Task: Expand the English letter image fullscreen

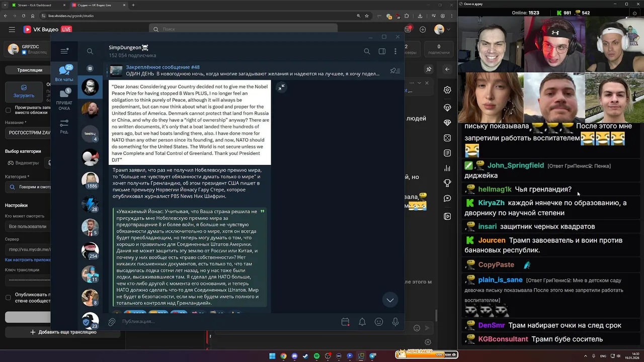Action: point(281,87)
